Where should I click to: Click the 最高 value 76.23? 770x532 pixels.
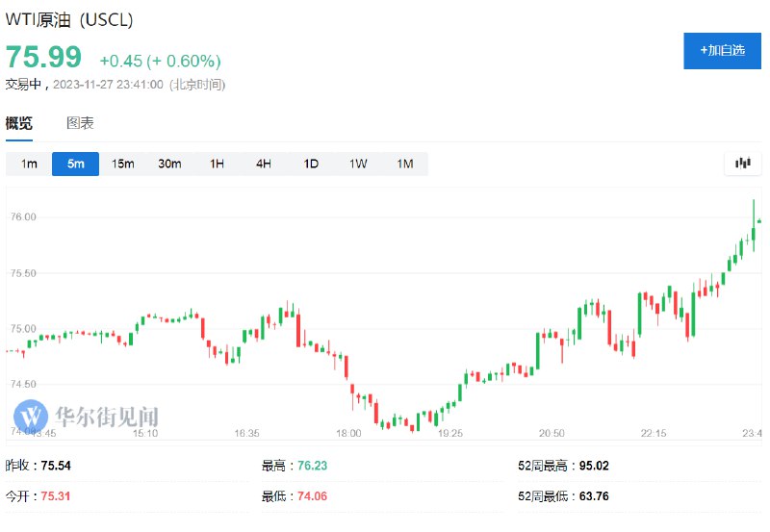coord(312,466)
